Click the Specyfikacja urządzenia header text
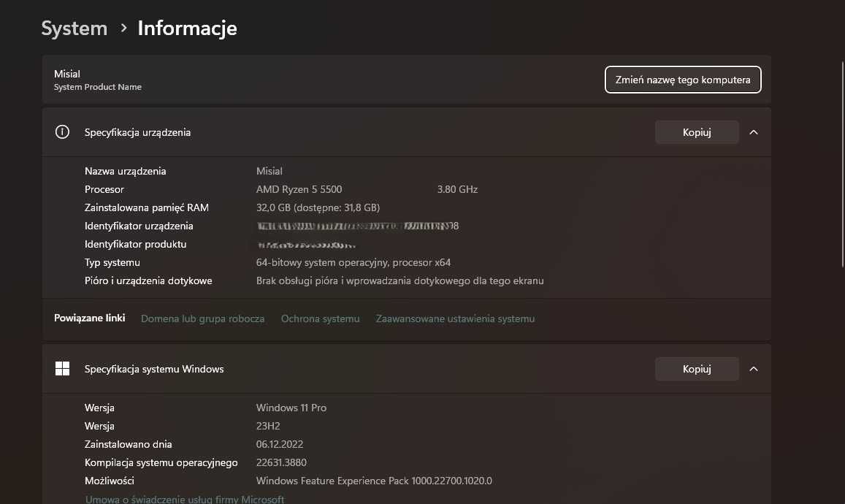 coord(137,132)
